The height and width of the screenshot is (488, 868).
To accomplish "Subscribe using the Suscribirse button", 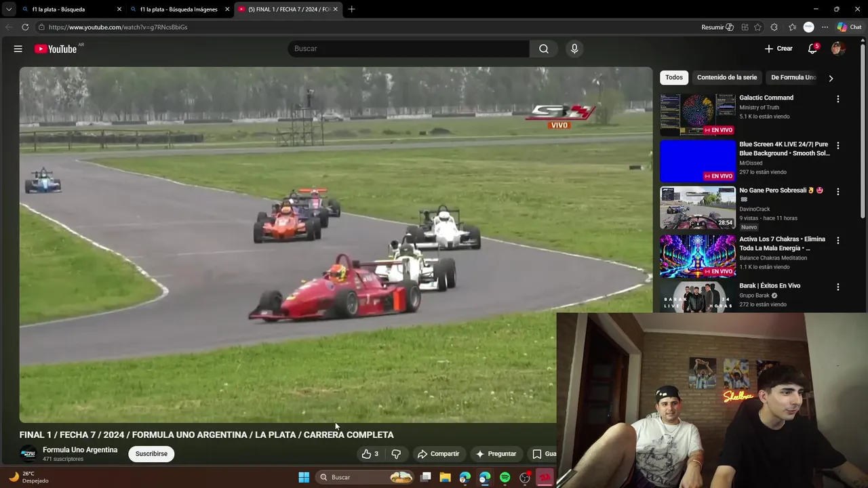I will [151, 454].
